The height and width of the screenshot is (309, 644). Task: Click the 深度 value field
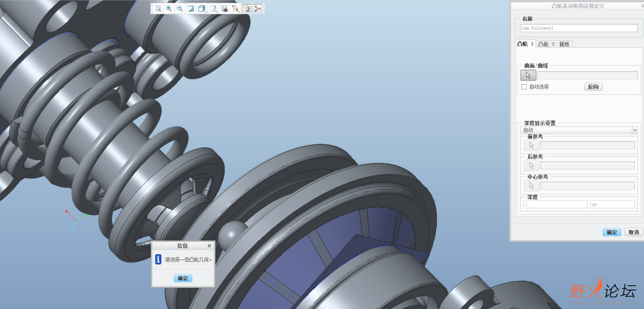555,204
